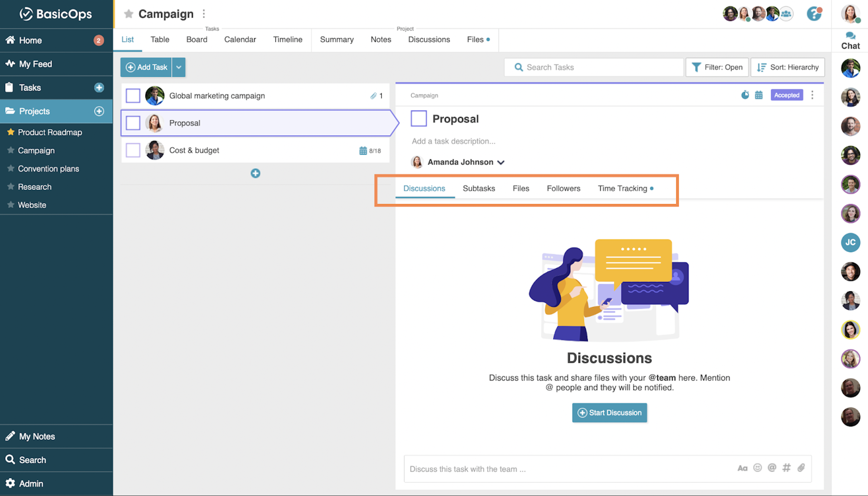The height and width of the screenshot is (496, 868).
Task: Open the Proposal task more options menu
Action: point(812,95)
